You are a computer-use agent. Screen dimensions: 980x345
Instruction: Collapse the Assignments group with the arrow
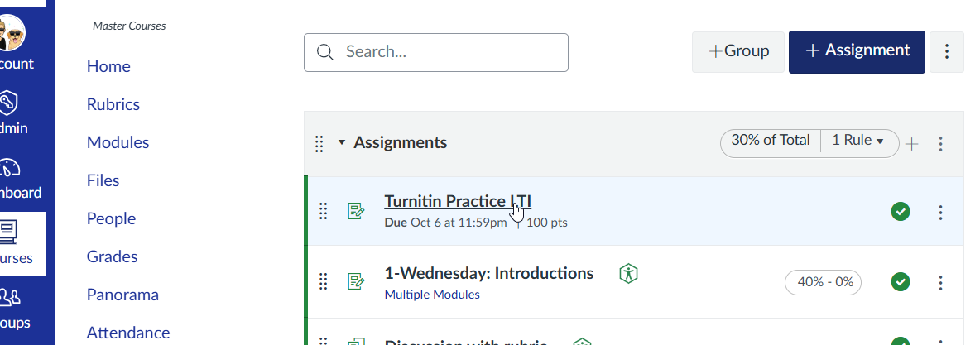(x=341, y=143)
